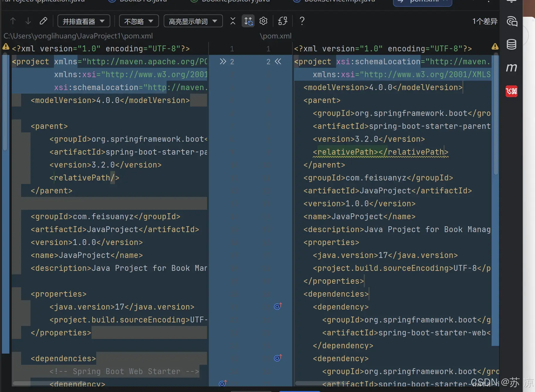Click <description> line in right pane
The height and width of the screenshot is (392, 535).
click(x=397, y=229)
